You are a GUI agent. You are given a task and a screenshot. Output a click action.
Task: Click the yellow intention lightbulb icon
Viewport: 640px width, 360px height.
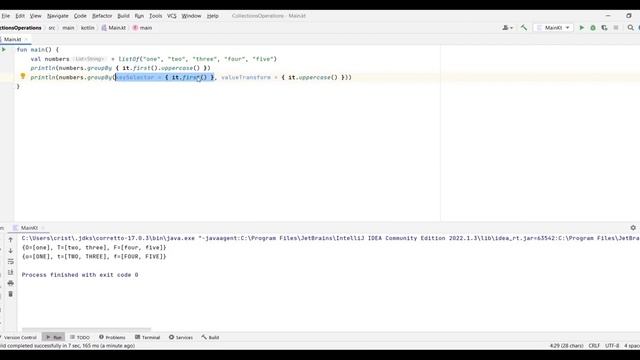[23, 76]
